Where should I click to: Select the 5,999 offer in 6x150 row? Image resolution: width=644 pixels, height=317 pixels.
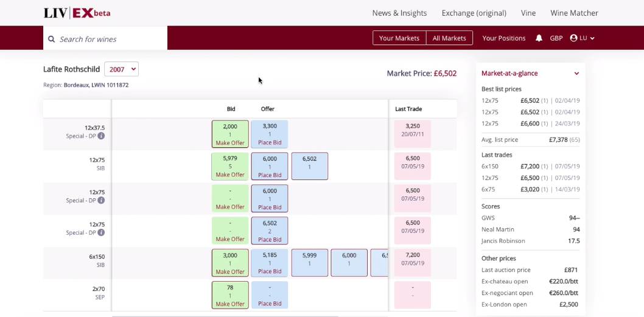(310, 263)
